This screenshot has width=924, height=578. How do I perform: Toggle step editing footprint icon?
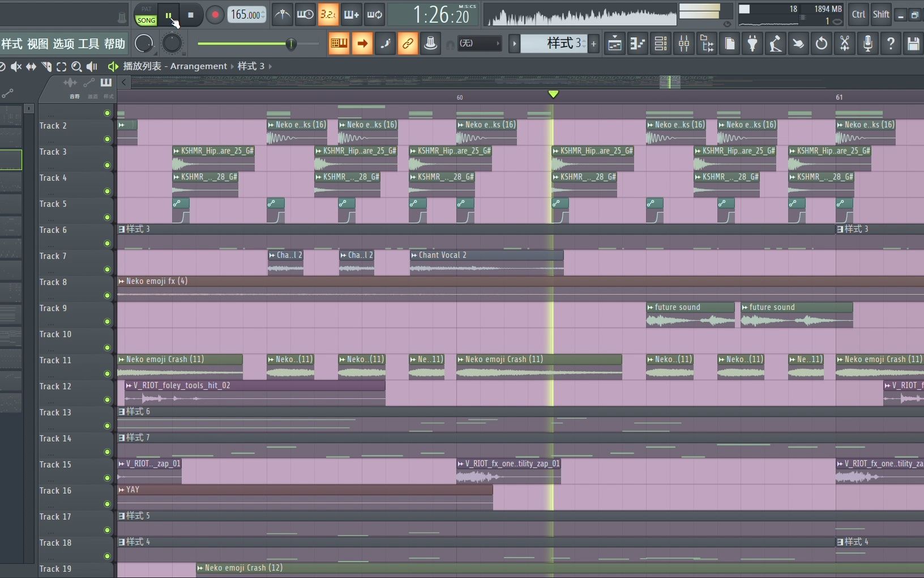(385, 43)
